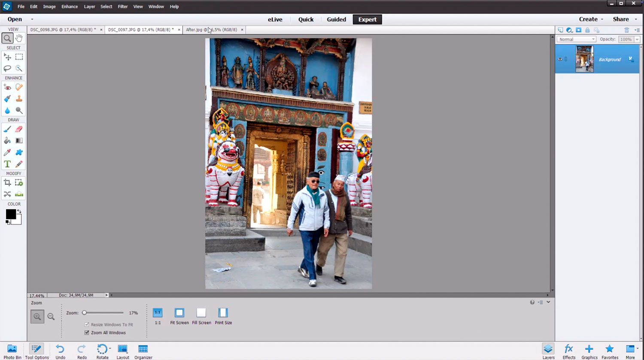Screen dimensions: 644x360
Task: Open the Effects panel
Action: pos(569,351)
